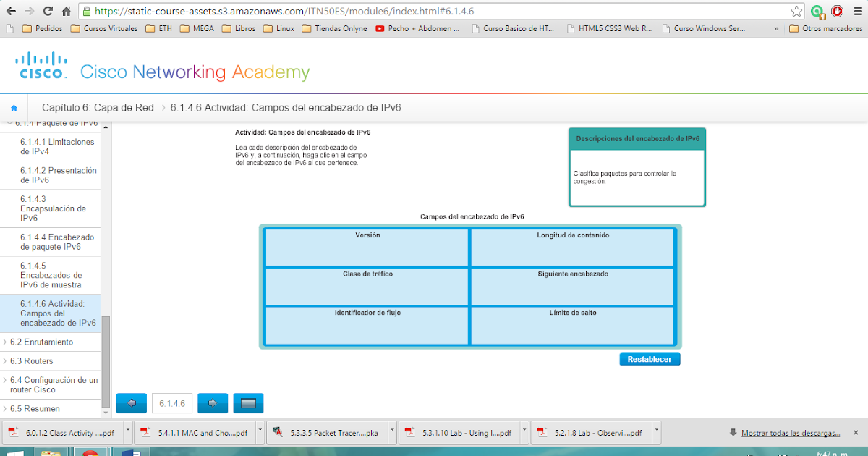Click the home icon in the breadcrumb bar
The image size is (868, 456).
pos(14,106)
